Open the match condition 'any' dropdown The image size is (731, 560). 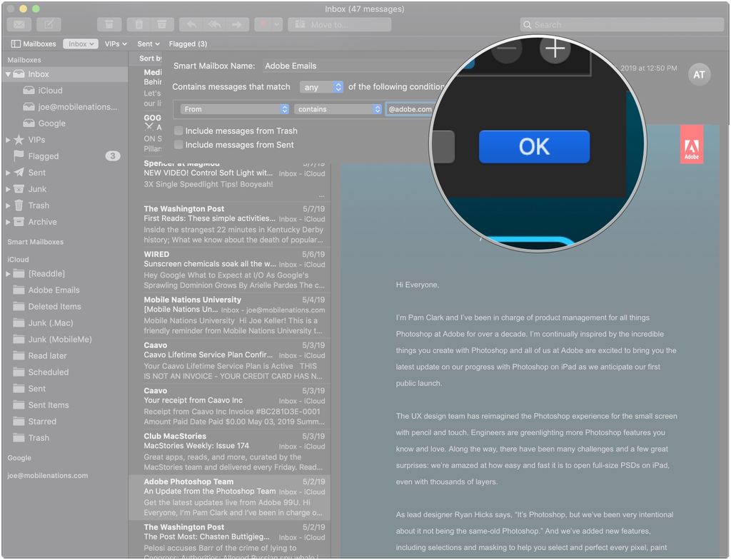[x=322, y=86]
